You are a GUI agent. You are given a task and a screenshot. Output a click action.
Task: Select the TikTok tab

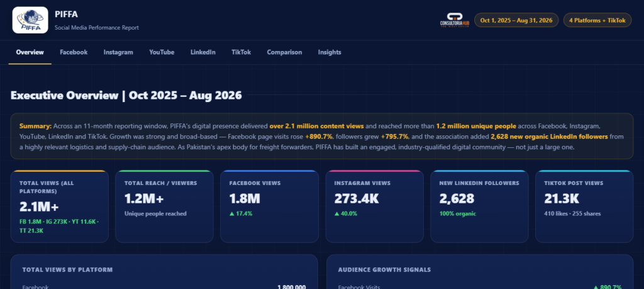[241, 52]
